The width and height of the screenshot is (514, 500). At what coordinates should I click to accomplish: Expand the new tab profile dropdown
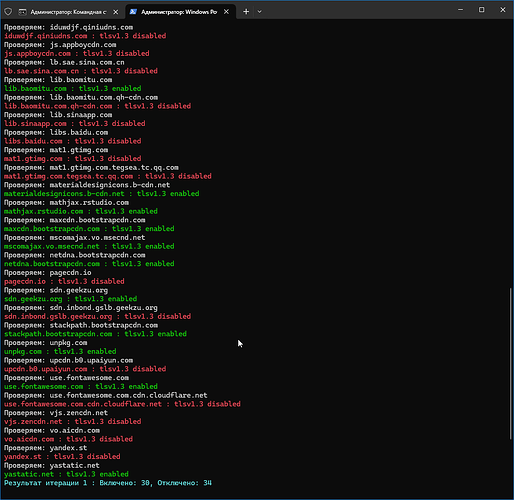[260, 12]
